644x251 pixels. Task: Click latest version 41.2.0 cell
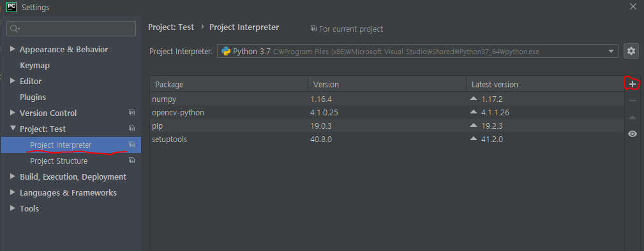(492, 140)
